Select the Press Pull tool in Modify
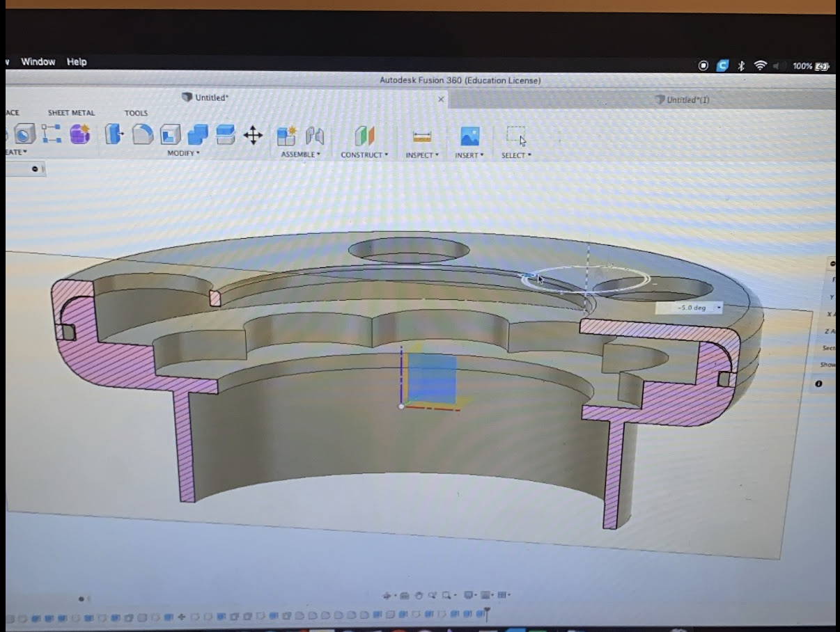The height and width of the screenshot is (632, 840). click(x=115, y=134)
